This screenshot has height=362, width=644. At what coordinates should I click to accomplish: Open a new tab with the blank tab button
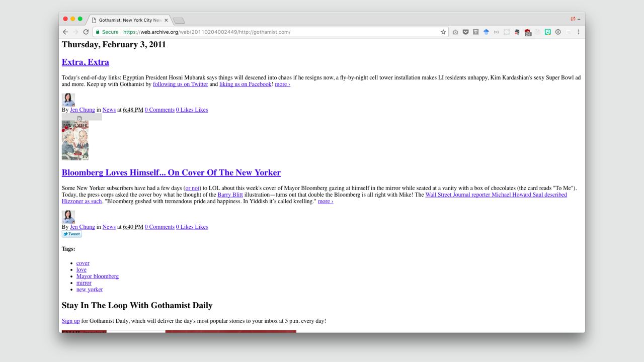pos(179,21)
